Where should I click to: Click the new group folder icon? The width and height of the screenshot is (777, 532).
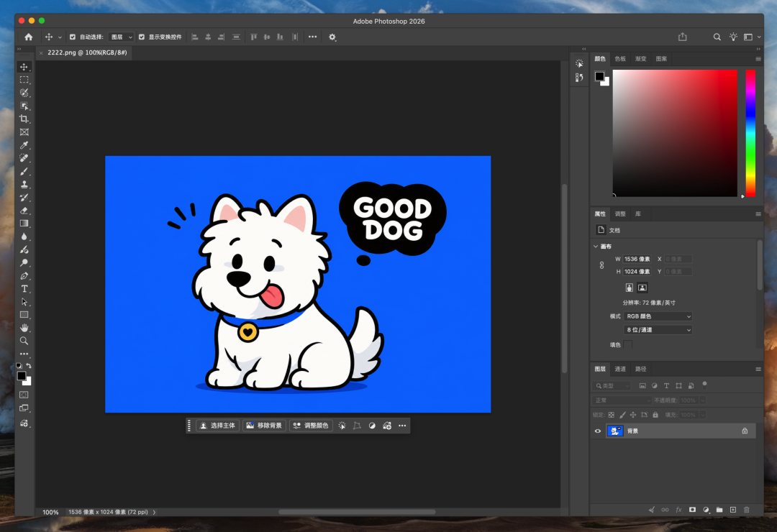click(719, 510)
